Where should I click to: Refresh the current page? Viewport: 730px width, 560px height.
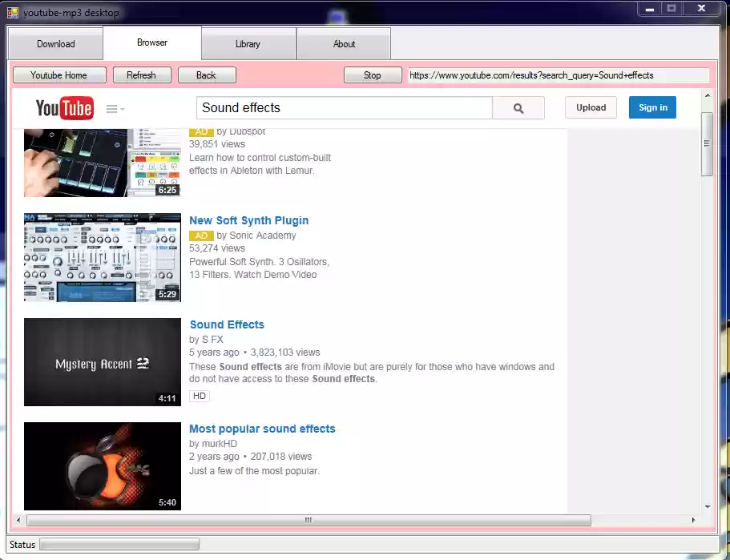tap(142, 75)
